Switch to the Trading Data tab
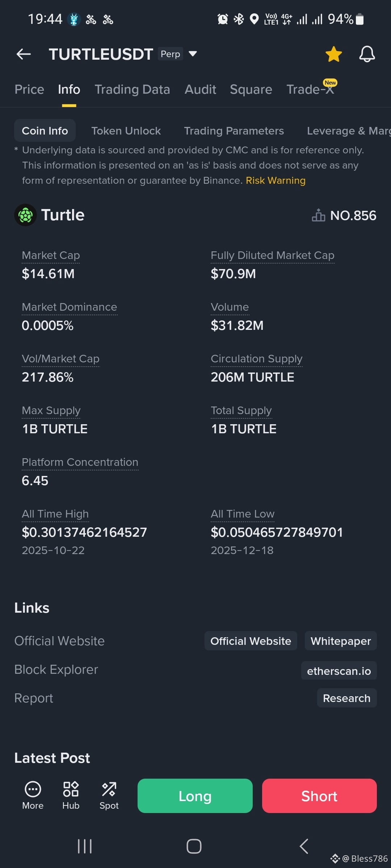 [x=133, y=89]
